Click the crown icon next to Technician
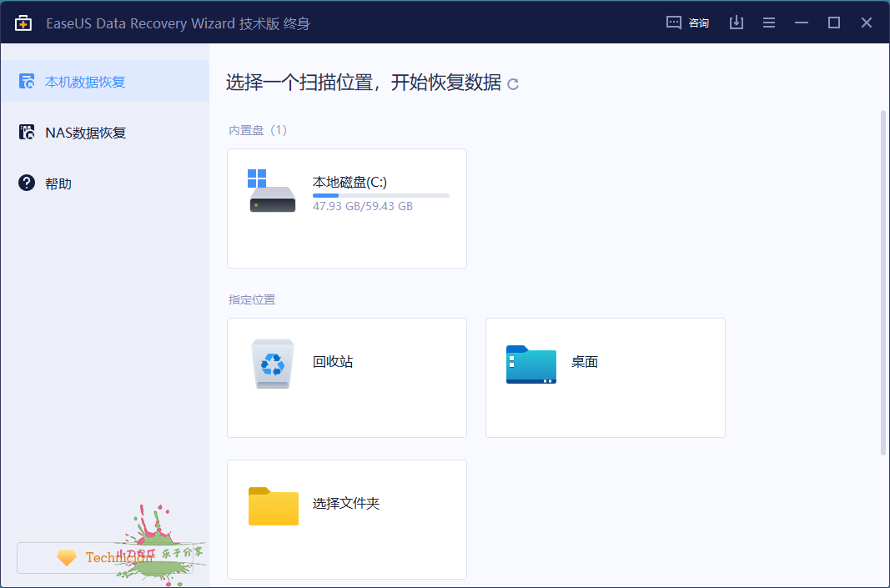Image resolution: width=890 pixels, height=588 pixels. coord(67,558)
